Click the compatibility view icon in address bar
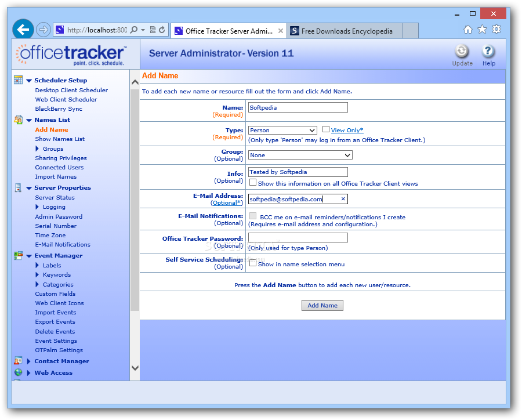The width and height of the screenshot is (522, 420). [153, 30]
